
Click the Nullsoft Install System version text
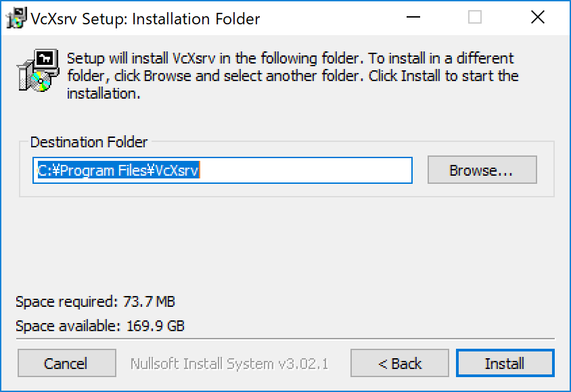pyautogui.click(x=230, y=363)
